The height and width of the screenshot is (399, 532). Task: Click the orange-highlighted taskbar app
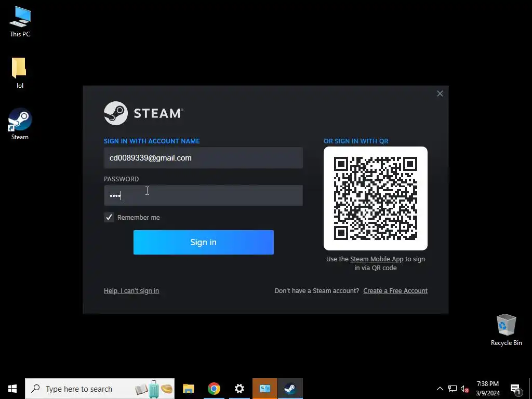coord(265,389)
